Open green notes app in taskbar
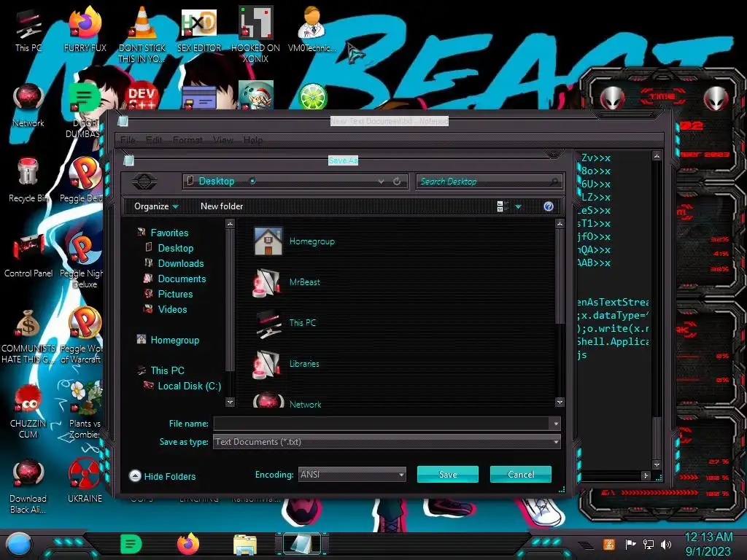Viewport: 747px width, 560px height. (x=131, y=544)
